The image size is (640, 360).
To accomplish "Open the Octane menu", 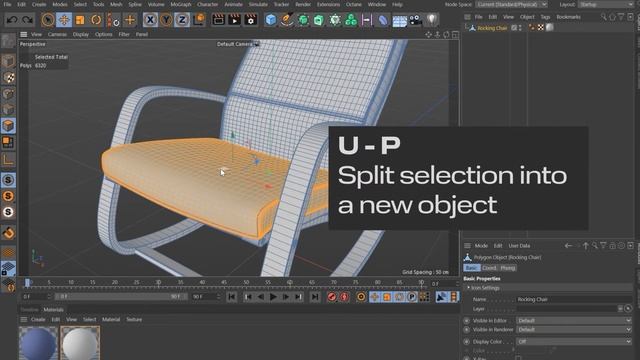I will point(354,4).
